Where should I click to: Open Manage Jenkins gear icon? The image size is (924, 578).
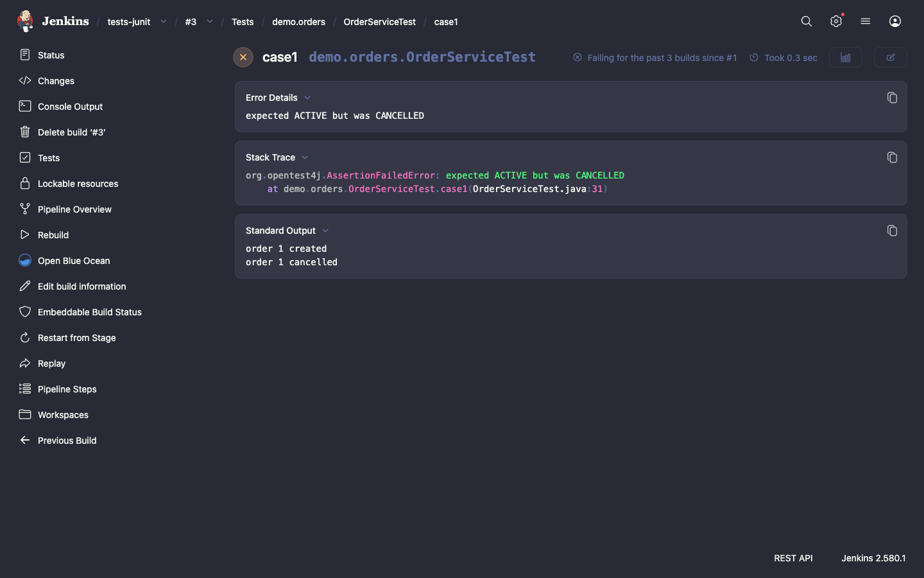[836, 21]
